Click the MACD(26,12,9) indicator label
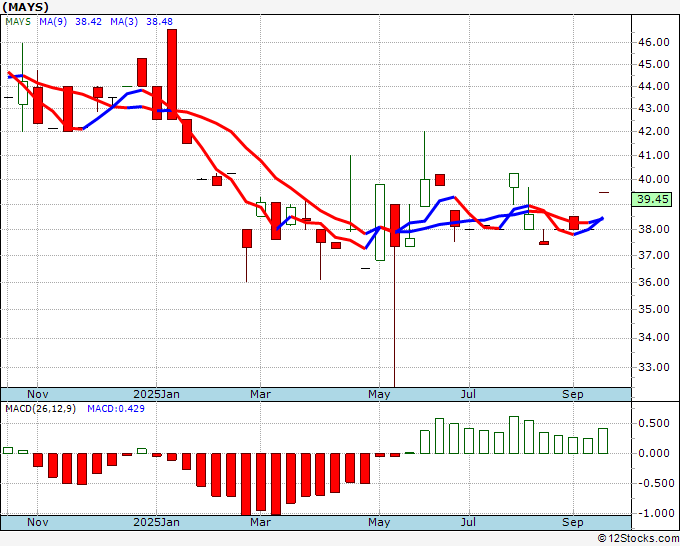 pos(40,409)
